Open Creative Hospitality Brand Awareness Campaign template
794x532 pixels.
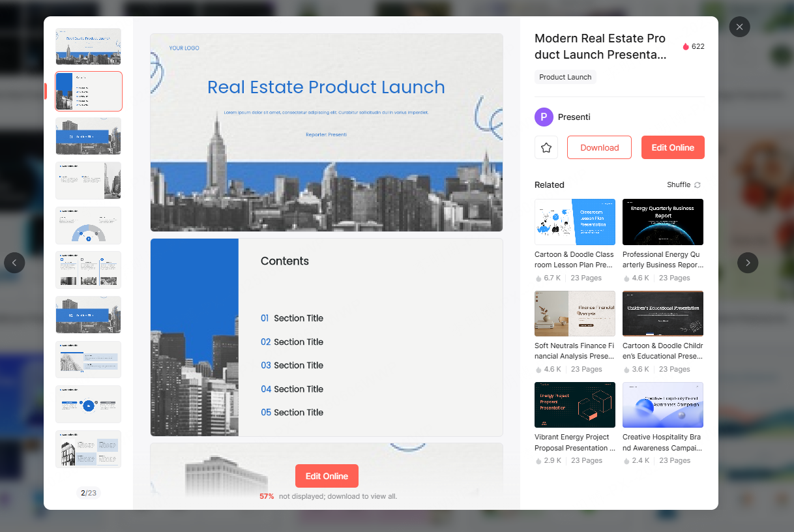662,405
